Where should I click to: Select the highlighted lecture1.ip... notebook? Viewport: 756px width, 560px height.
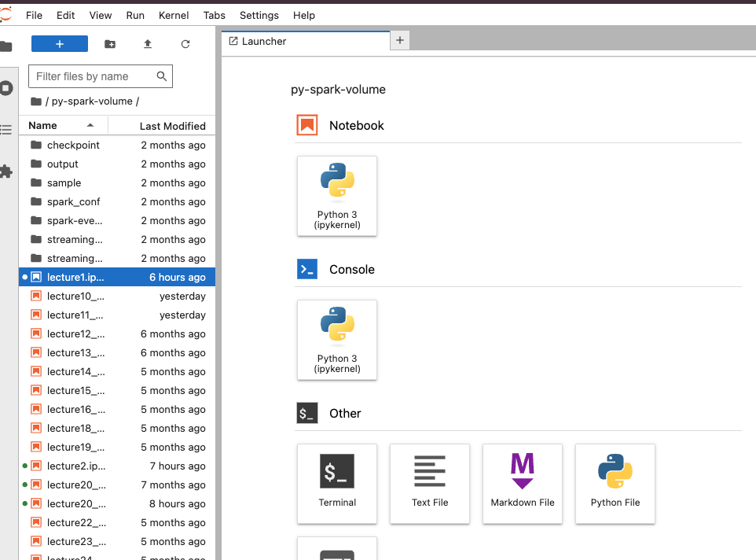tap(117, 278)
